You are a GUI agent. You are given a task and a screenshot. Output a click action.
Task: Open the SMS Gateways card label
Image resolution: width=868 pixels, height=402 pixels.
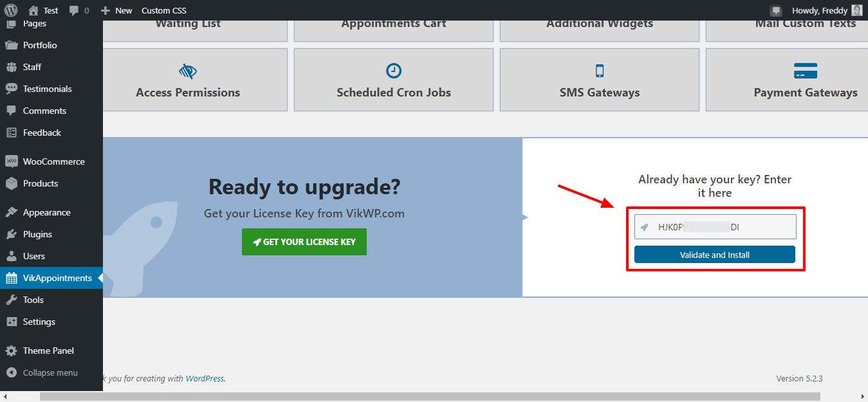[600, 93]
